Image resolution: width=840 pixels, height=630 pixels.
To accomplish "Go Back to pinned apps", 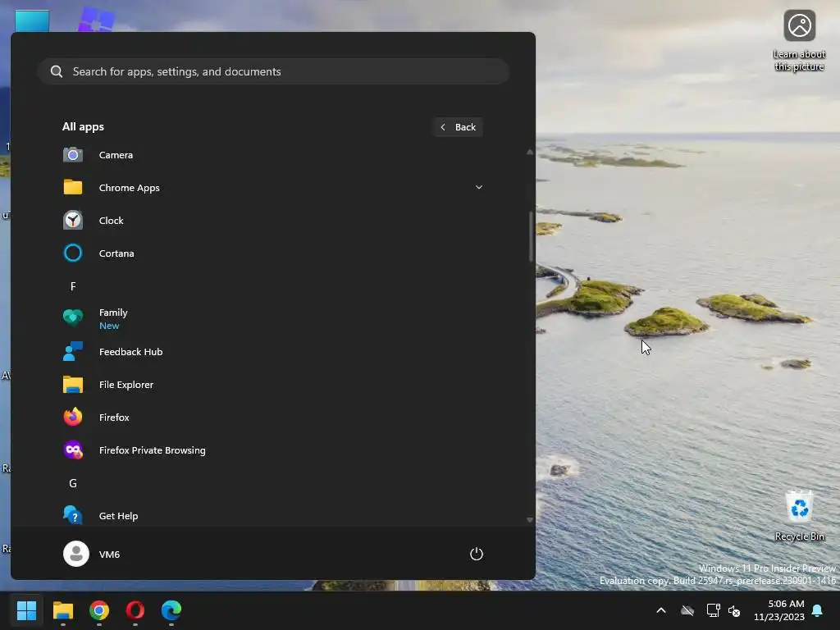I will (x=459, y=127).
